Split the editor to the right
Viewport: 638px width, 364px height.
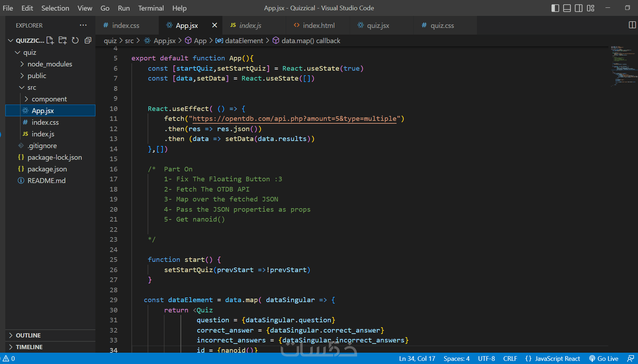pos(632,25)
